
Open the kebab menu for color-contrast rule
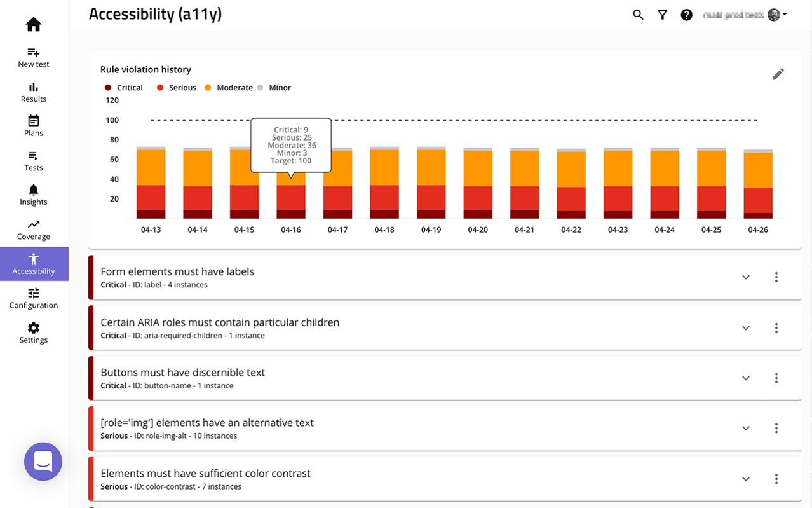[x=776, y=479]
